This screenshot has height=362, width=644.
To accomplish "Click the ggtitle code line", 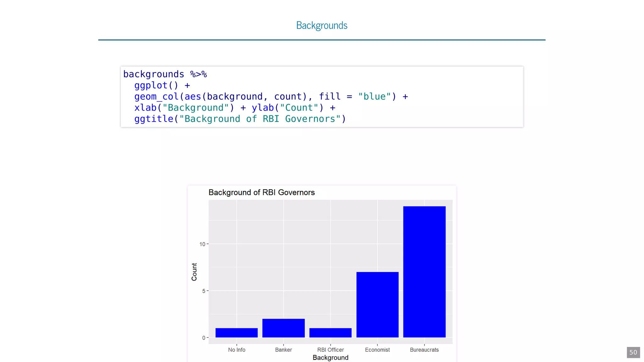I will pos(240,119).
